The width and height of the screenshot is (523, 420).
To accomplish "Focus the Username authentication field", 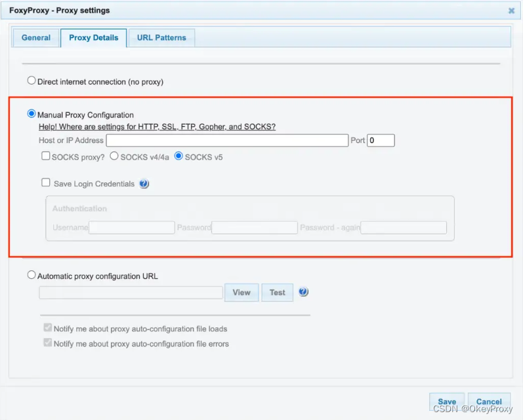I will pos(132,228).
